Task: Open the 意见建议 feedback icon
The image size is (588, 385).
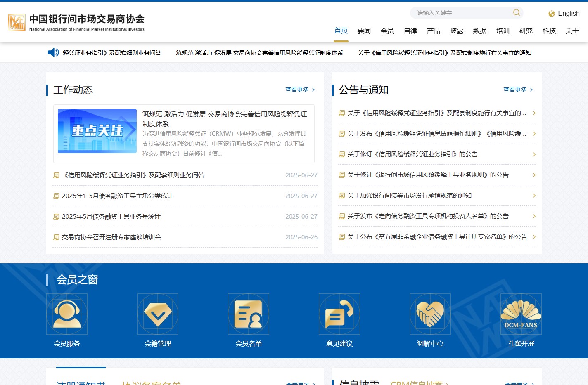Action: point(339,314)
